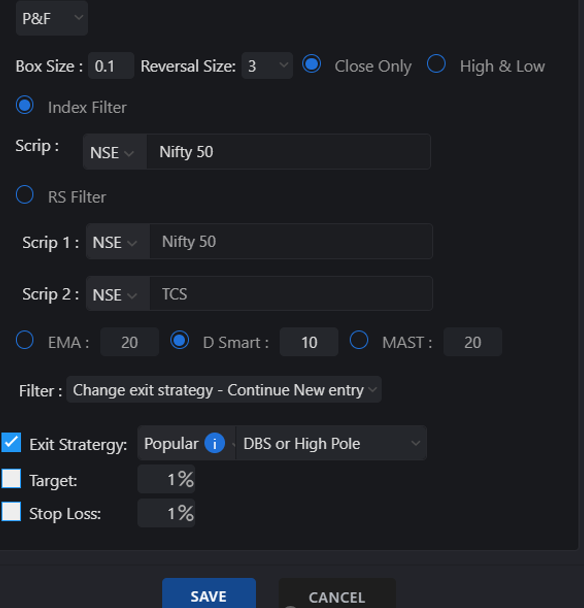The width and height of the screenshot is (584, 608).
Task: Enable the RS Filter radio option
Action: coord(25,195)
